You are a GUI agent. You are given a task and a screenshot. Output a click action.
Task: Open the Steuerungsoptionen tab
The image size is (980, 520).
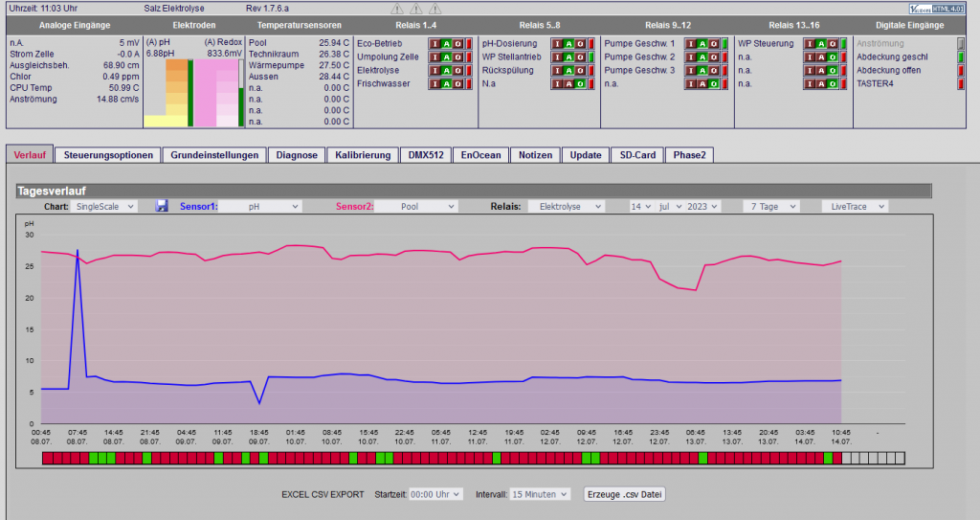(x=108, y=155)
